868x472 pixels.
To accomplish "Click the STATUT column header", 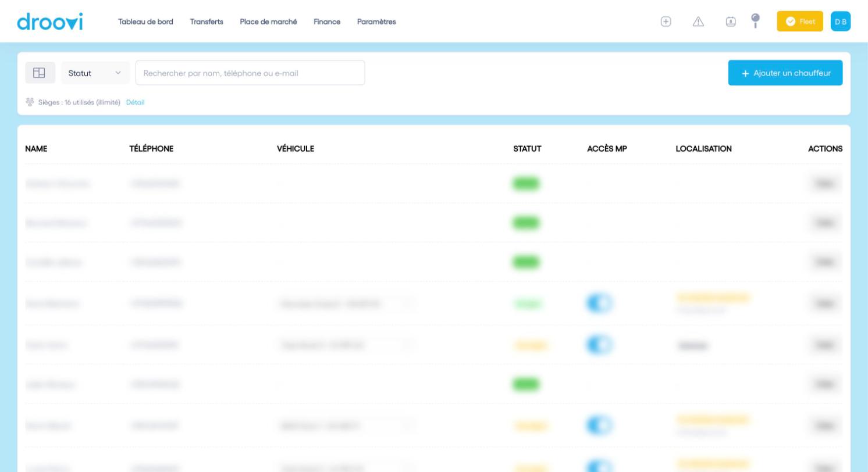I will pos(527,148).
